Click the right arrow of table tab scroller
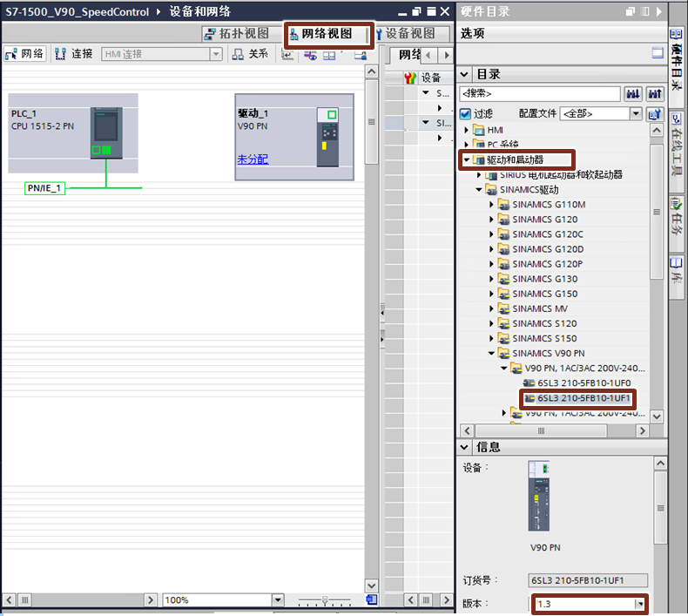The width and height of the screenshot is (688, 616). coord(447,55)
